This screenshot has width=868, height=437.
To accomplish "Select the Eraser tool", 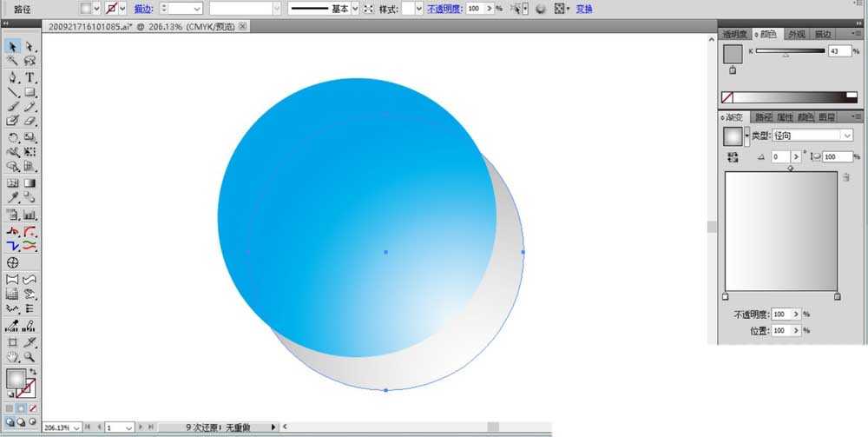I will (x=30, y=121).
